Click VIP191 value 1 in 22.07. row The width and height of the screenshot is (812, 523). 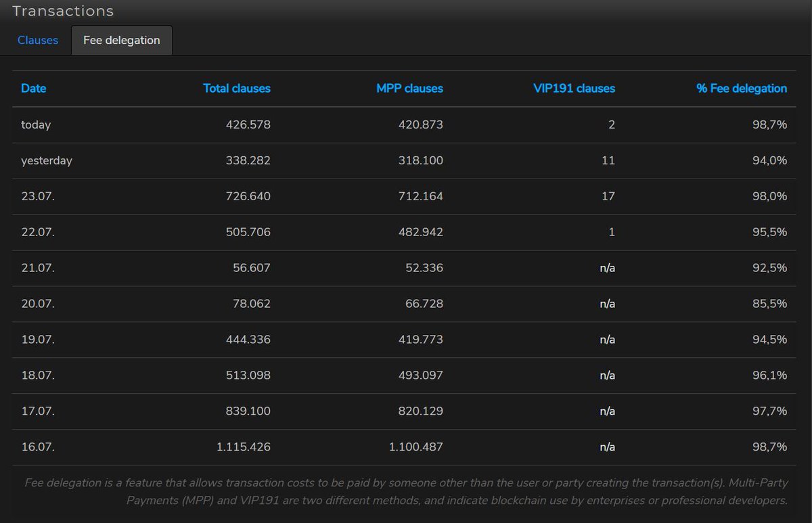[612, 232]
